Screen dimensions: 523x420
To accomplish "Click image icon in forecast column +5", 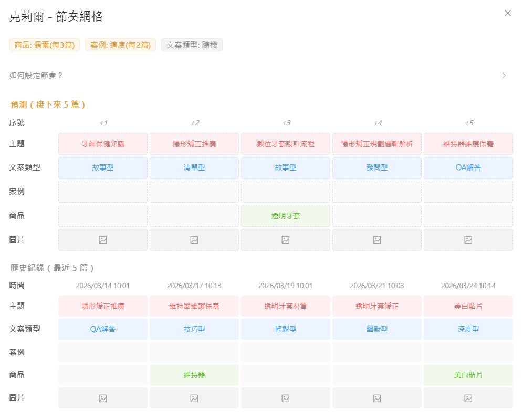I will coord(468,240).
